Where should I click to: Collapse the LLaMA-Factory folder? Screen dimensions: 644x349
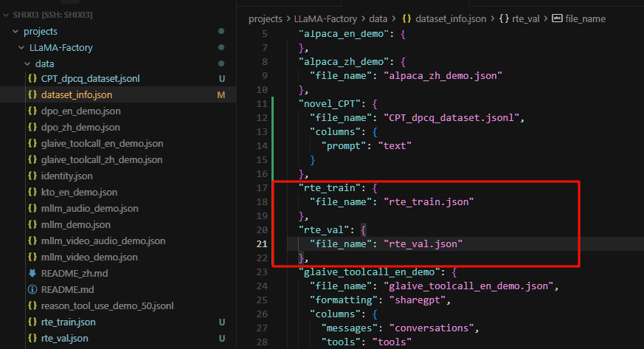point(22,48)
